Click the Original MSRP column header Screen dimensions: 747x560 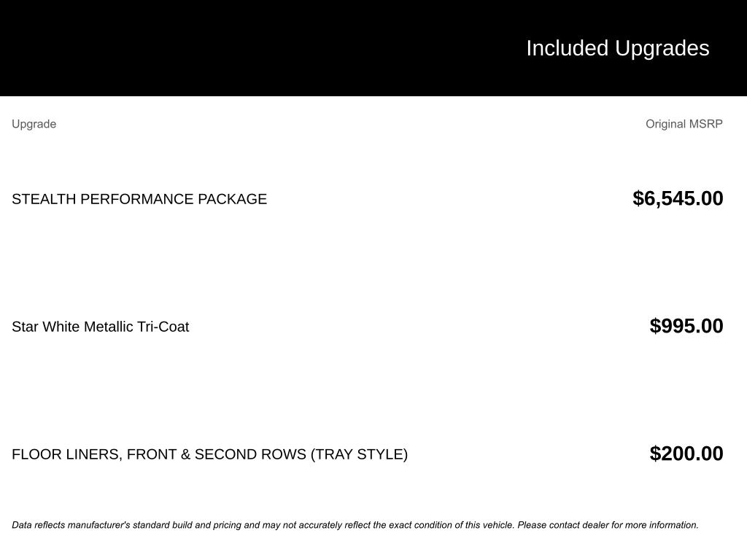coord(684,124)
